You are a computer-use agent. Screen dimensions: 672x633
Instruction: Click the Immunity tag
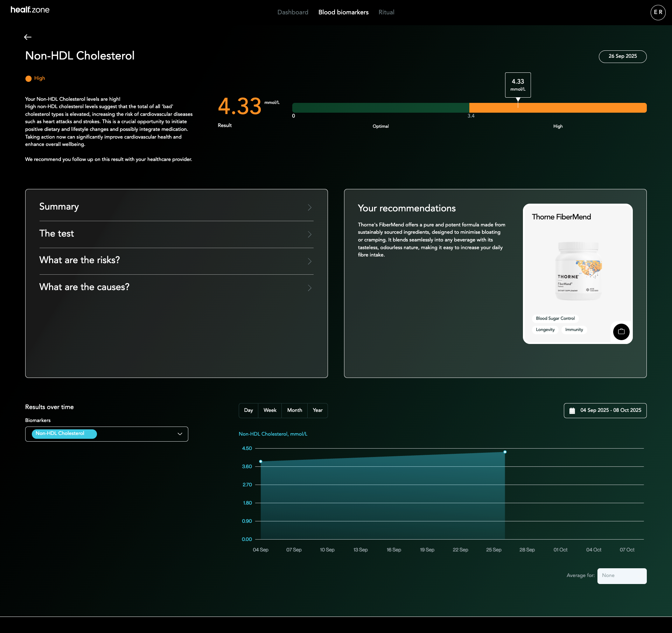[x=574, y=330]
